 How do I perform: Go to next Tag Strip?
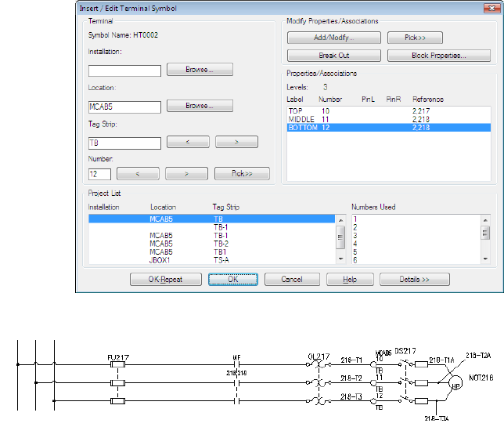[236, 142]
